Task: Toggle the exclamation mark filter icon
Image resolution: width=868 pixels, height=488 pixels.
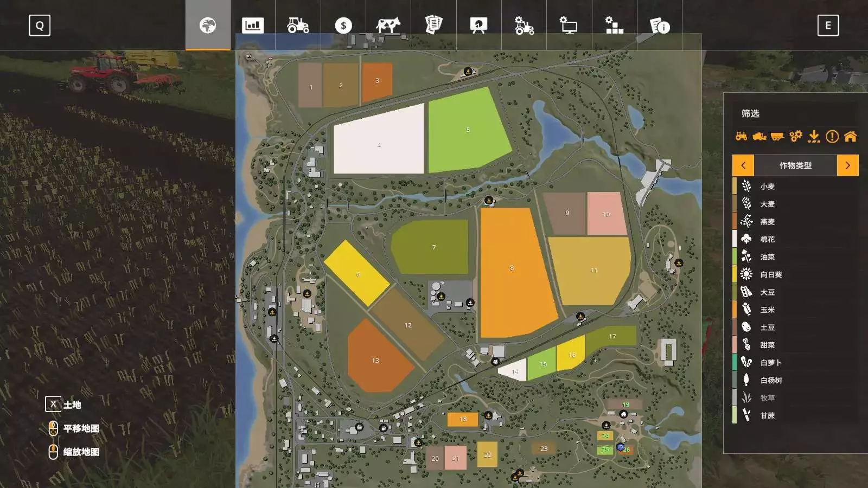Action: pos(832,136)
